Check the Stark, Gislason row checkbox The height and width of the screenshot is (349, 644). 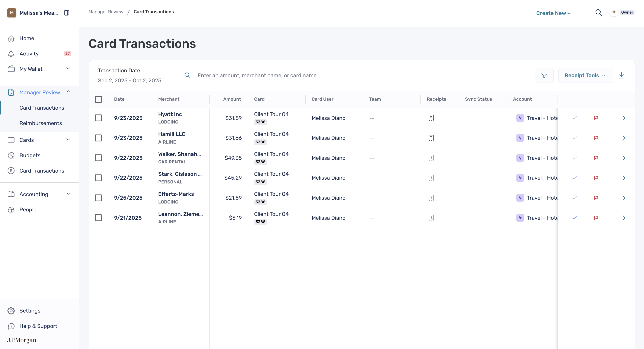coord(98,178)
